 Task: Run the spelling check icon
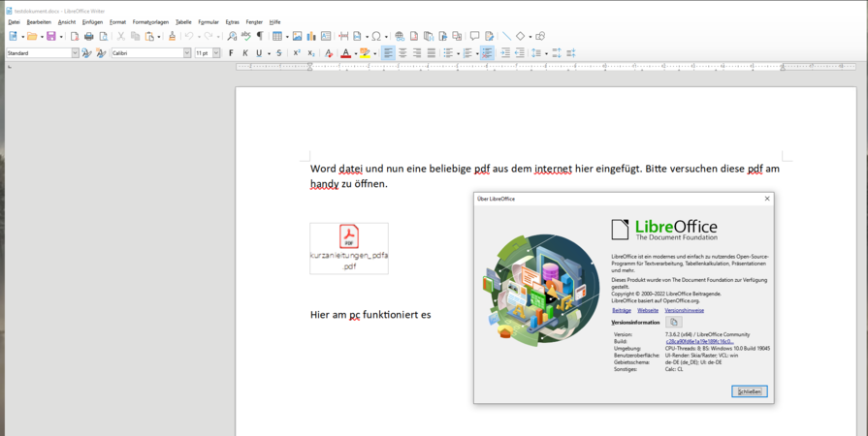[x=245, y=37]
